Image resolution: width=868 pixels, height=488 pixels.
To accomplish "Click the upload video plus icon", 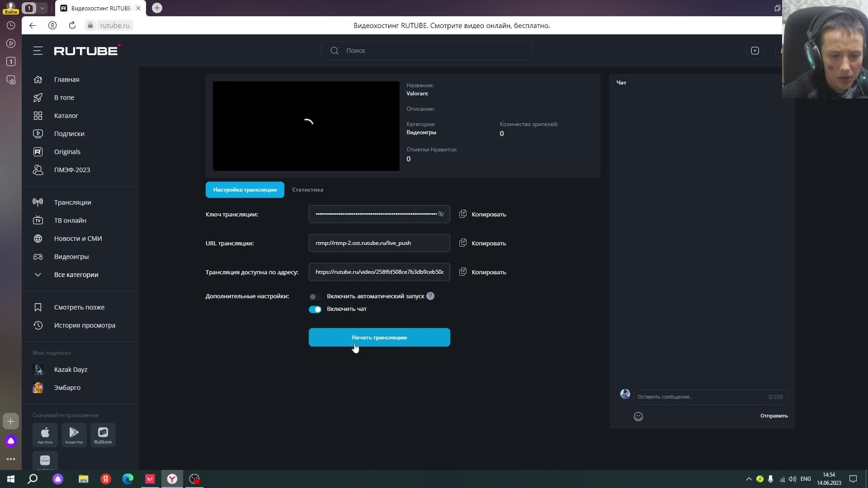I will (x=755, y=51).
